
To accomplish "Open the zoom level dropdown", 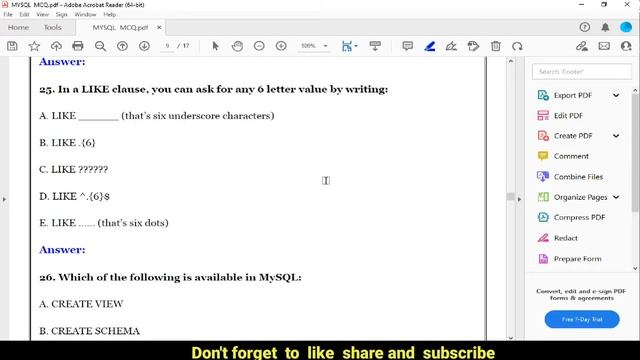I will pyautogui.click(x=325, y=46).
